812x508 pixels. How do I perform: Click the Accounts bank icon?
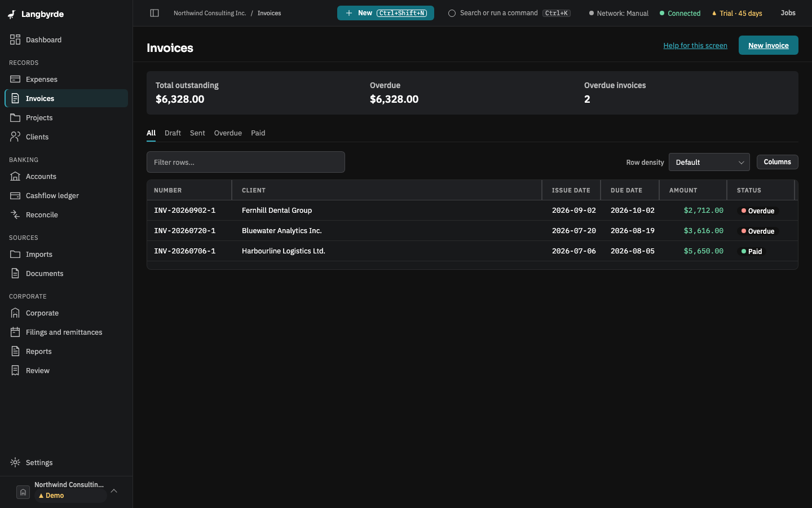click(x=15, y=176)
